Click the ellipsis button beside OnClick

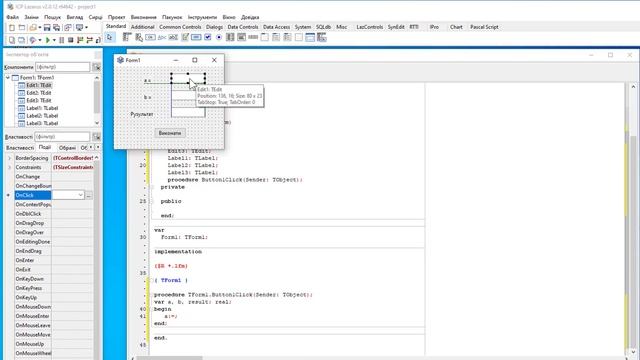pyautogui.click(x=89, y=195)
